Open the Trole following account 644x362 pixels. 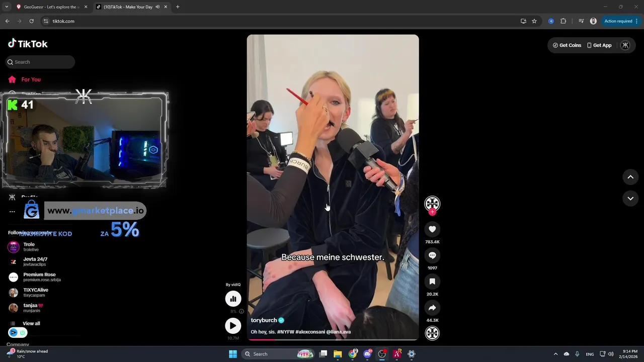pos(30,247)
